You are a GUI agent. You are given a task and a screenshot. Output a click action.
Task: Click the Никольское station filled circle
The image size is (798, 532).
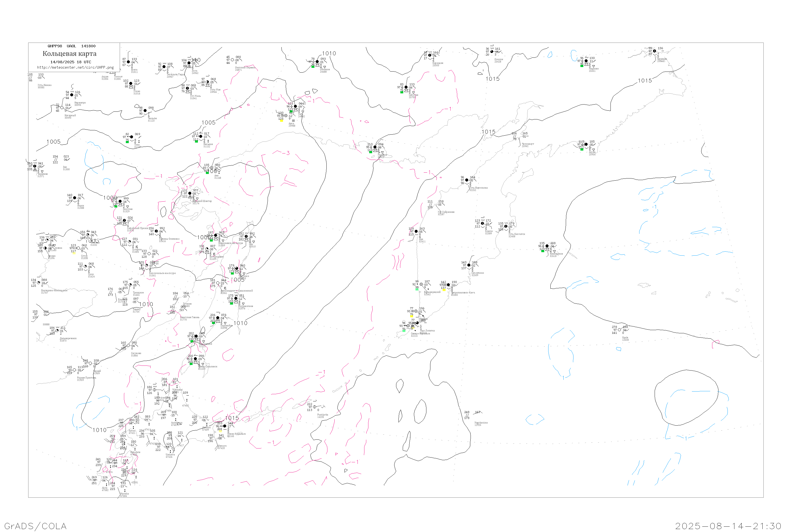[x=547, y=246]
